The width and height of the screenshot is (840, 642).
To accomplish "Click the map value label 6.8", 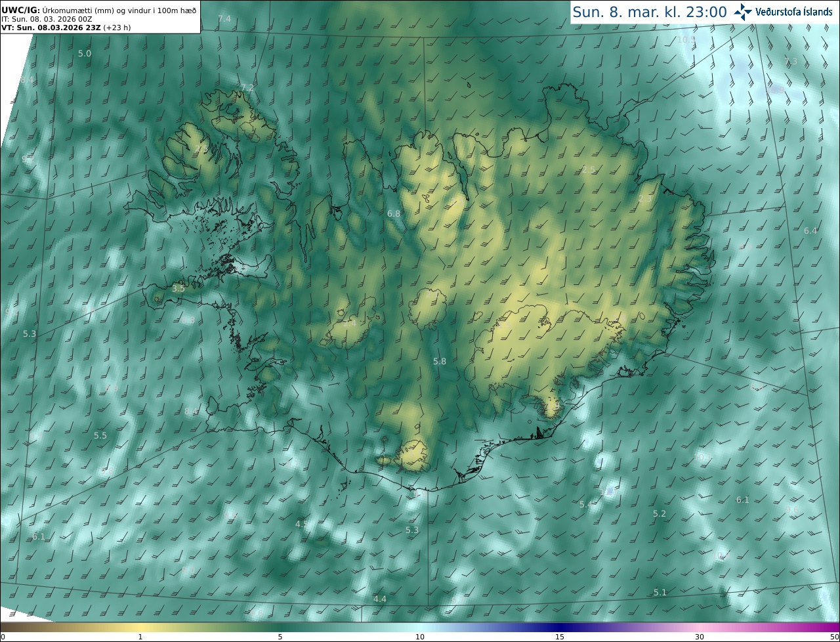I will 394,214.
